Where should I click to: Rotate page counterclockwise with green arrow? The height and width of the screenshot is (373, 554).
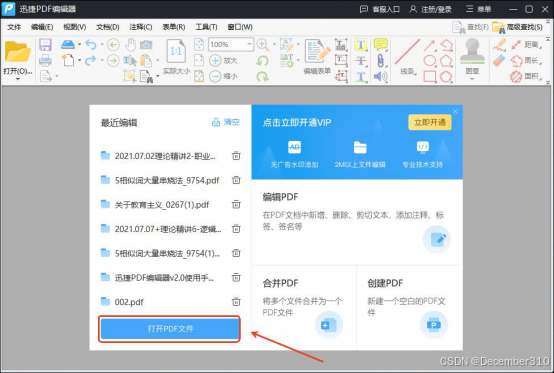click(x=263, y=61)
